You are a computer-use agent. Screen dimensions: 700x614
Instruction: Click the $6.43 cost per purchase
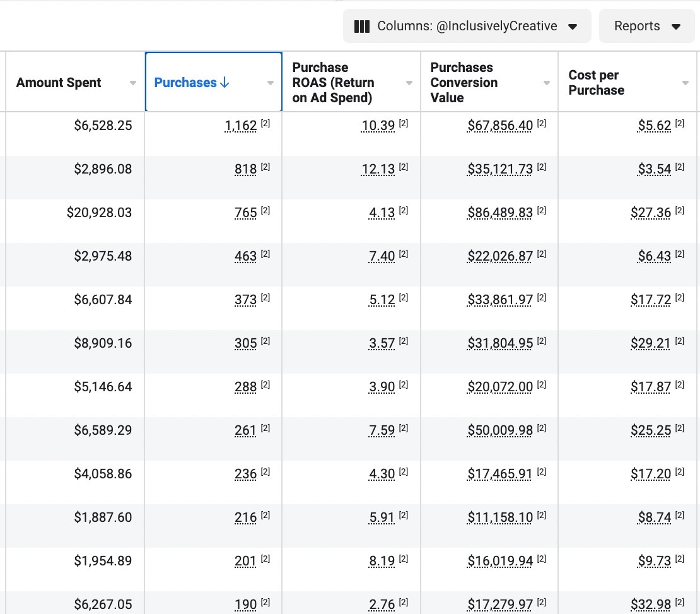pyautogui.click(x=655, y=256)
